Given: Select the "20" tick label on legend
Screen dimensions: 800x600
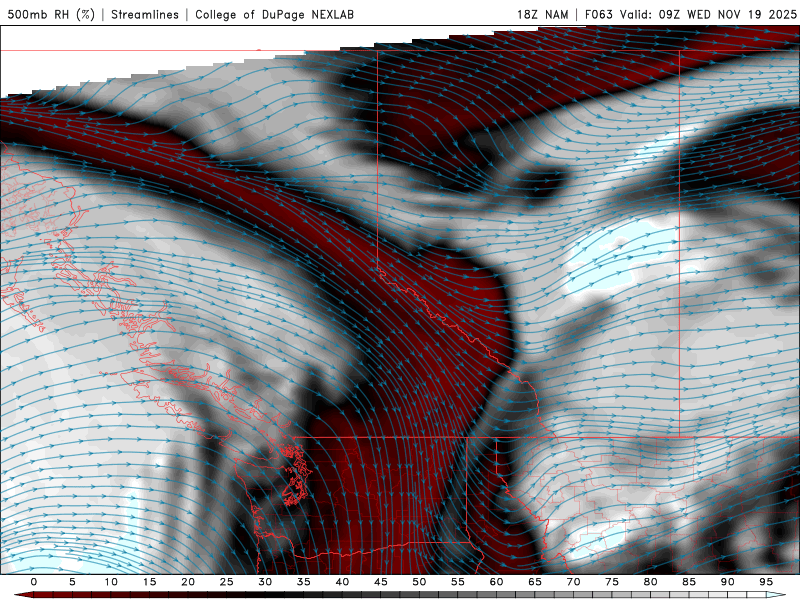Looking at the screenshot, I should pyautogui.click(x=188, y=582).
